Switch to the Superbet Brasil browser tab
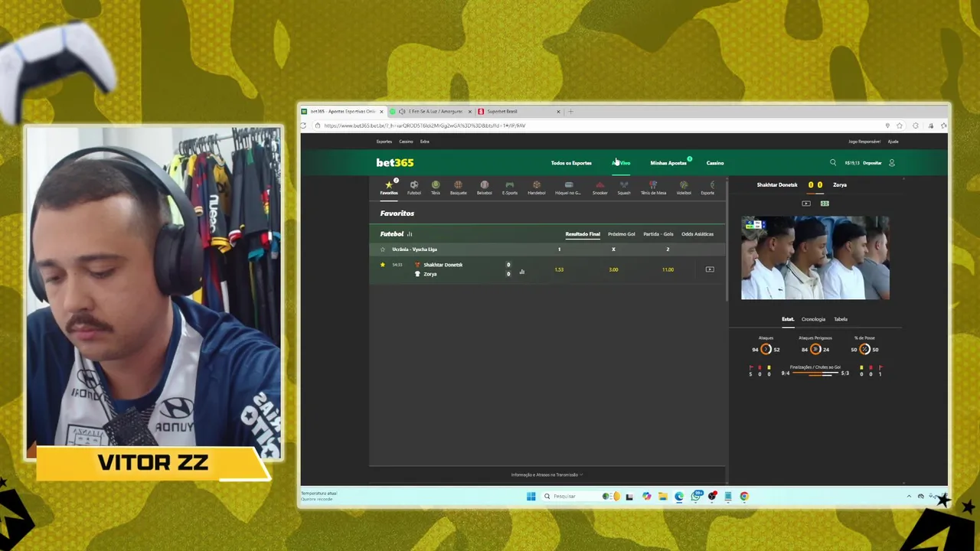Image resolution: width=980 pixels, height=551 pixels. click(x=519, y=112)
